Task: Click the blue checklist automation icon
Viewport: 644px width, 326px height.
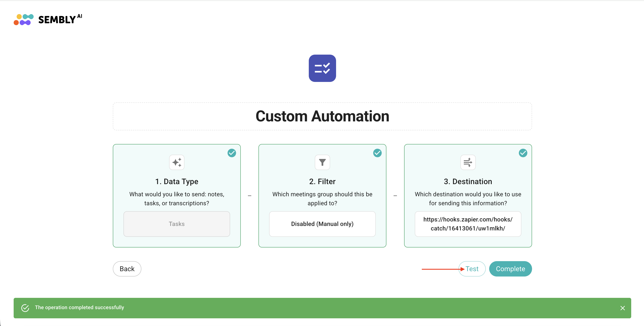Action: [x=322, y=68]
